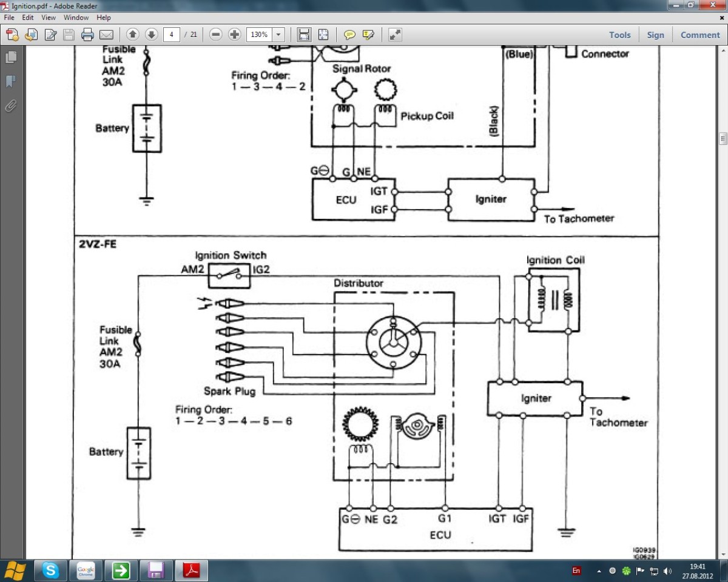
Task: Click the Create PDF online icon
Action: pyautogui.click(x=12, y=35)
